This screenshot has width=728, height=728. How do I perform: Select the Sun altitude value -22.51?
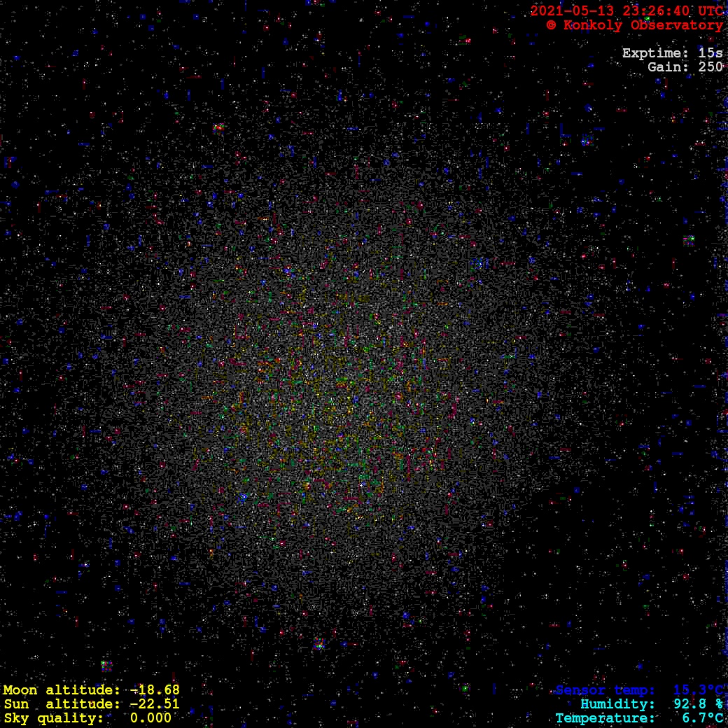point(155,704)
